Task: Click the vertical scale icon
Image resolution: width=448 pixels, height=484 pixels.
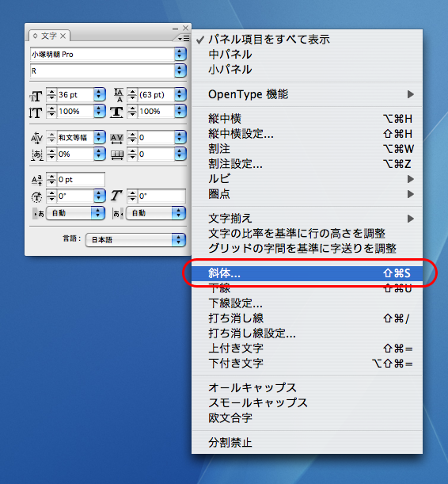Action: (36, 112)
